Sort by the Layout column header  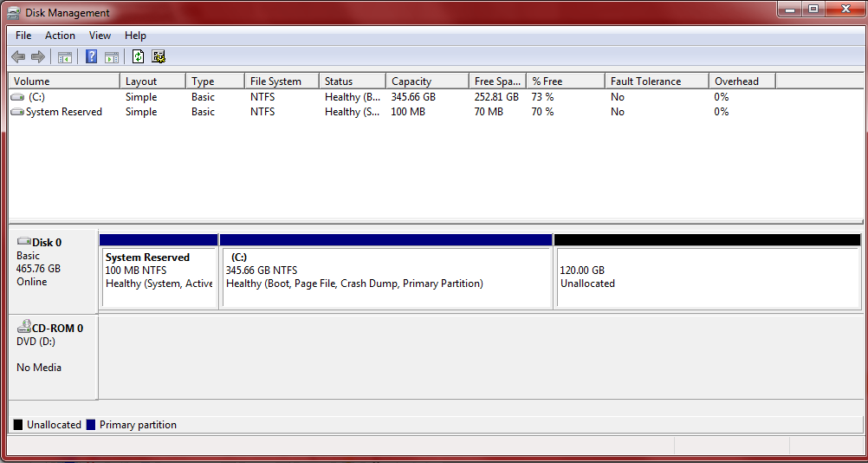pos(152,82)
